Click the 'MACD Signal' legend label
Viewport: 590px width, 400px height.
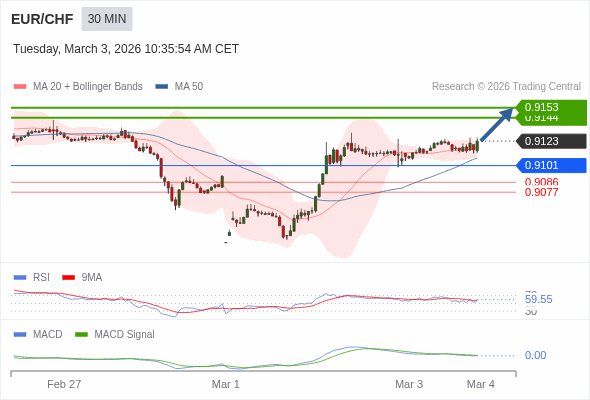coord(124,335)
